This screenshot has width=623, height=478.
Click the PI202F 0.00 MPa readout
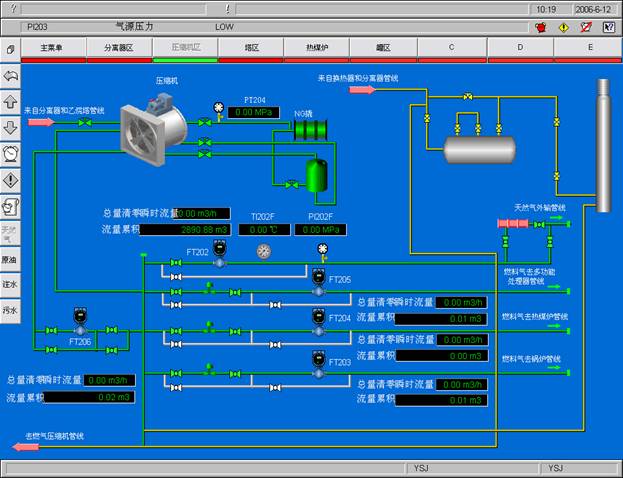coord(320,230)
